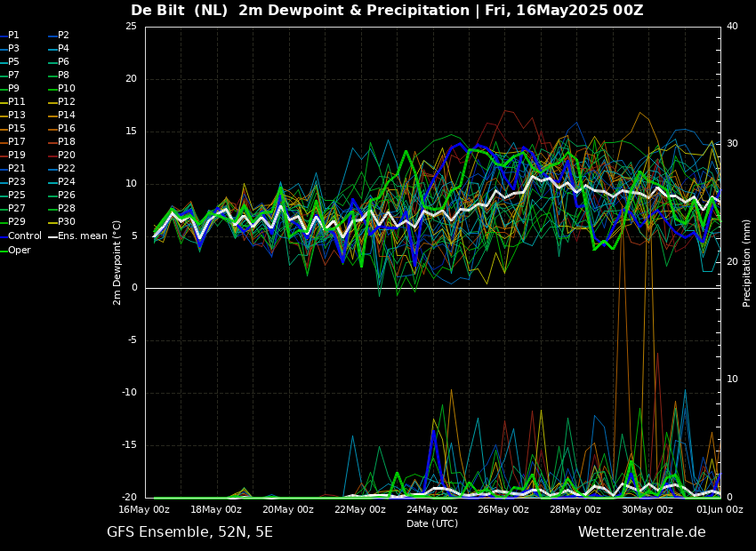
Task: Click the P26 legend entry
Action: tap(61, 195)
